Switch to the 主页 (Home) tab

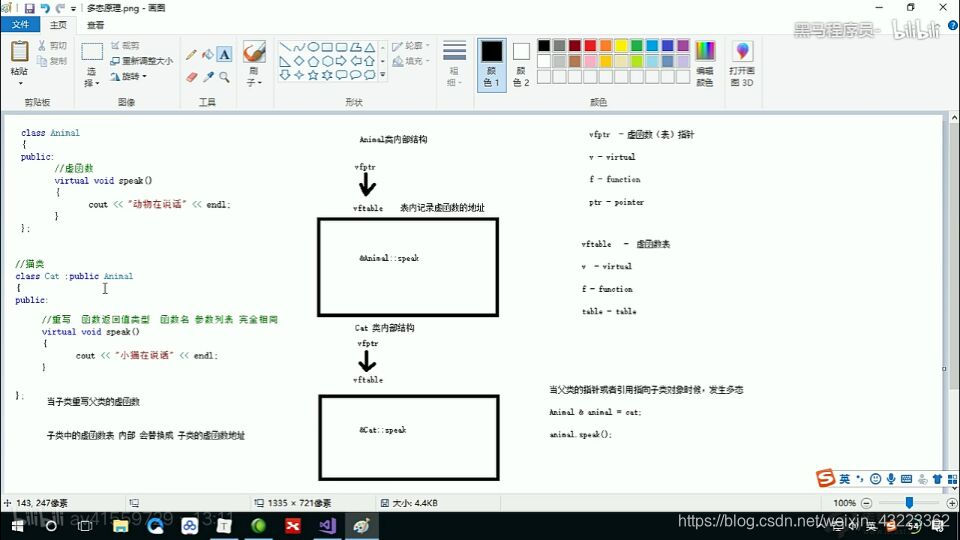(x=58, y=24)
